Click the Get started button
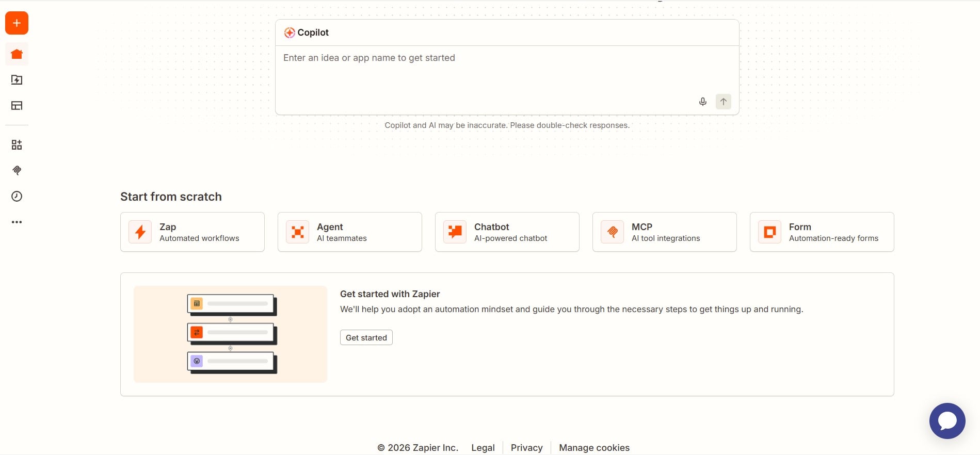Viewport: 980px width, 455px height. pos(366,337)
